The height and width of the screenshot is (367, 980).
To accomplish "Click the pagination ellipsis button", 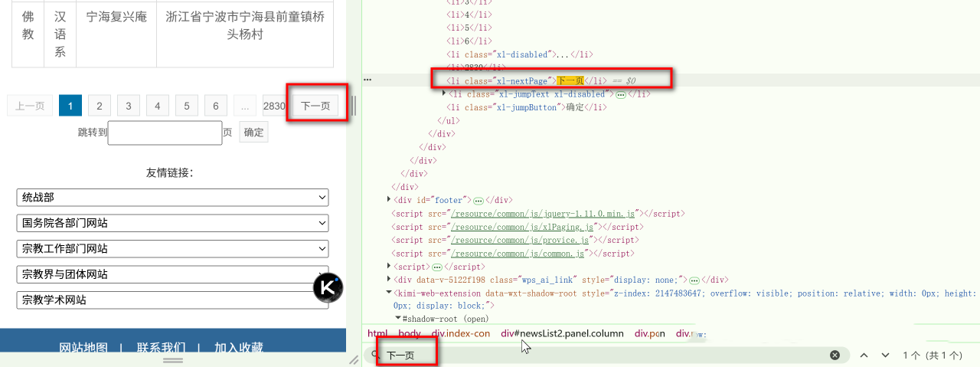I will click(x=245, y=106).
